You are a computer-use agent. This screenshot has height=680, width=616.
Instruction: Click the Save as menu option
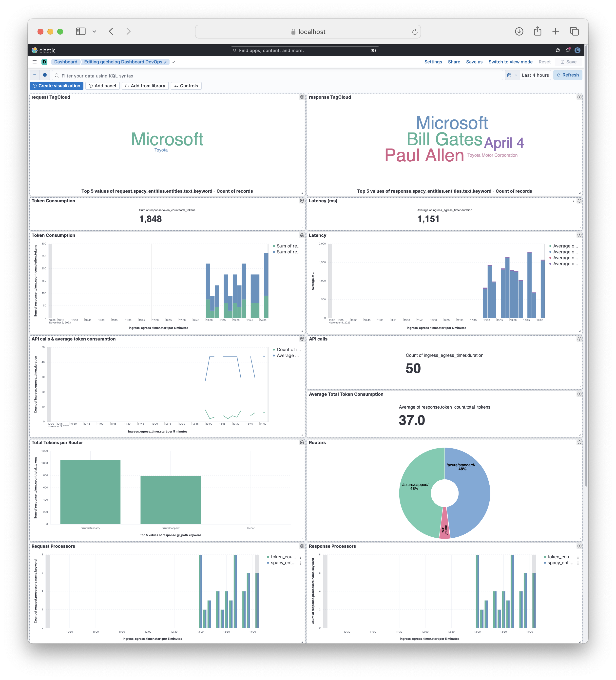[474, 62]
